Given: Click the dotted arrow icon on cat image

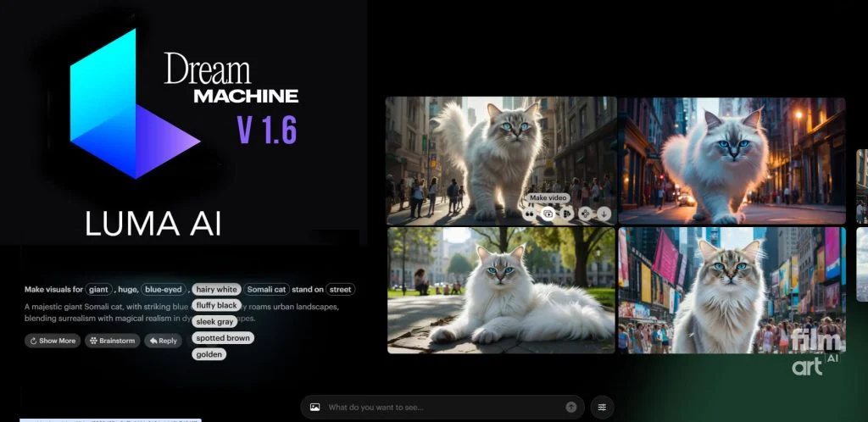Looking at the screenshot, I should [x=566, y=214].
